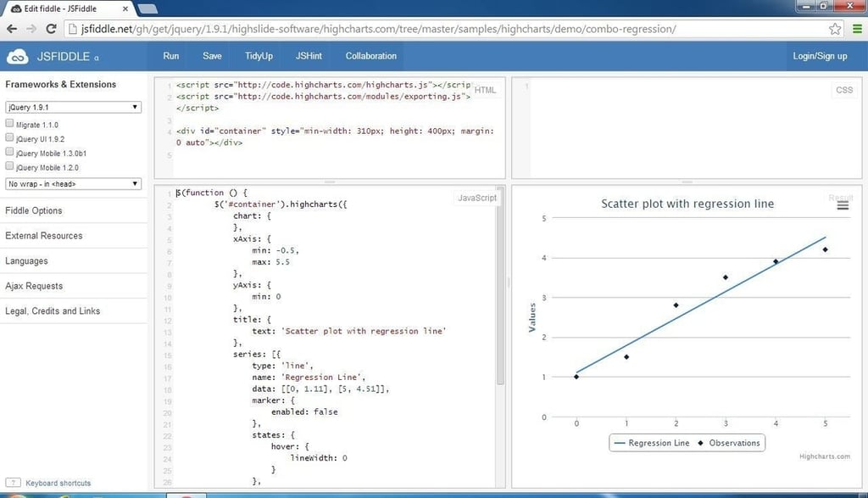This screenshot has width=868, height=498.
Task: Click the JavaScript panel label
Action: pyautogui.click(x=477, y=198)
